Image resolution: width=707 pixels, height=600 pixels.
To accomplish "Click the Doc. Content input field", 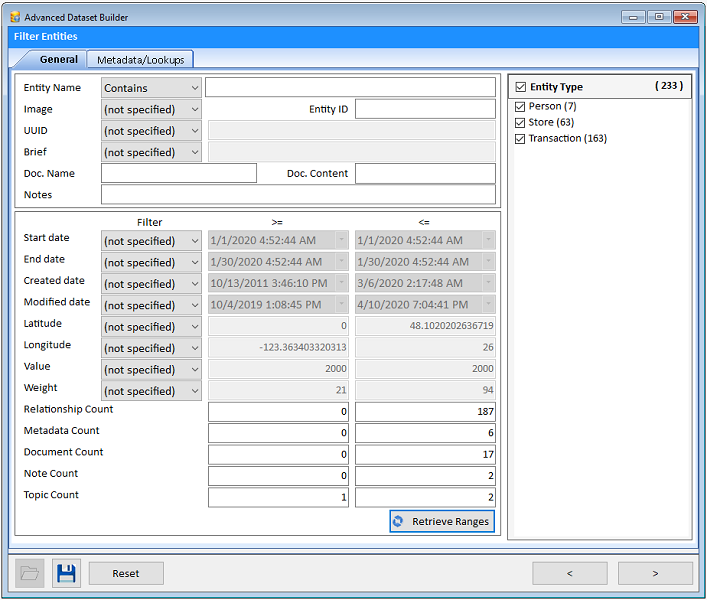I will (425, 173).
